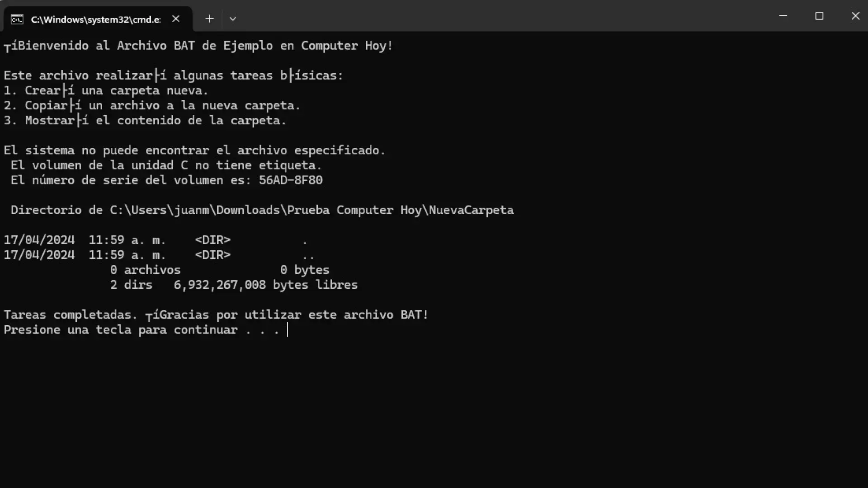Minimize the Windows Terminal window

783,16
